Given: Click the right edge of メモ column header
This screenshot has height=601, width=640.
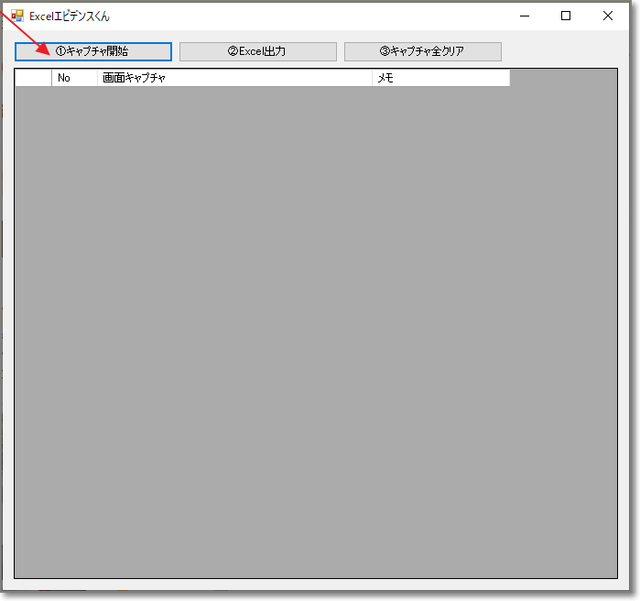Looking at the screenshot, I should [509, 78].
